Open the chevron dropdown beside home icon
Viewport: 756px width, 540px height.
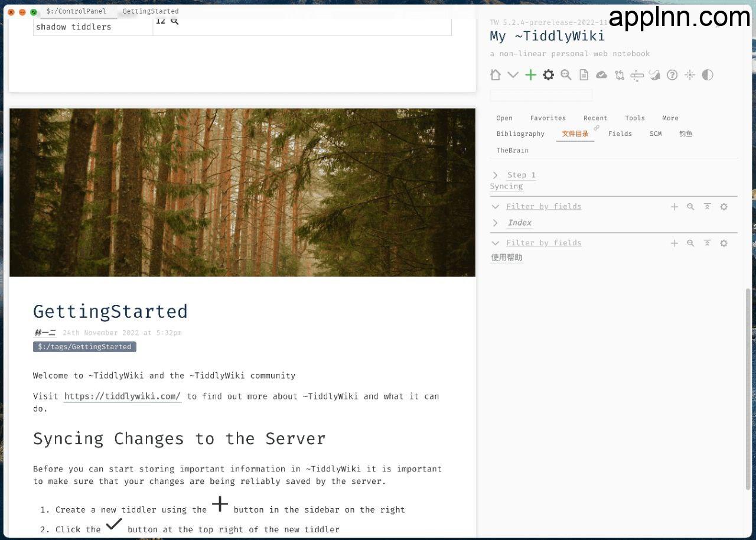tap(513, 75)
